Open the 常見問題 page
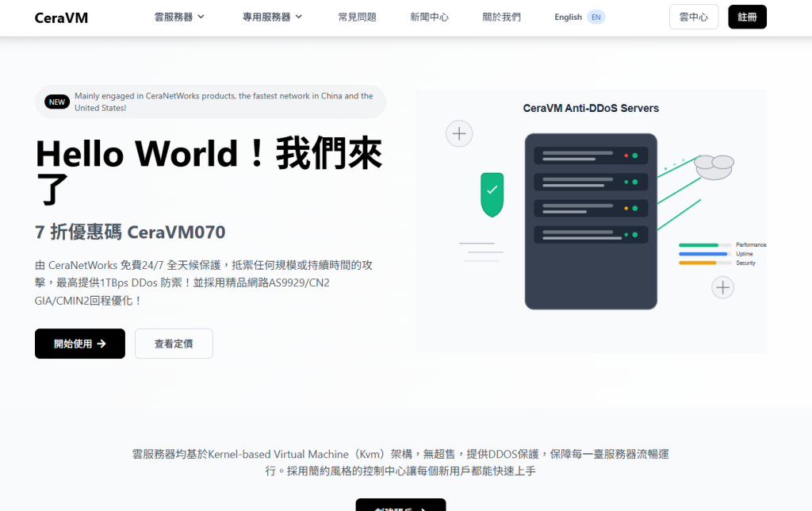This screenshot has width=812, height=511. click(358, 17)
